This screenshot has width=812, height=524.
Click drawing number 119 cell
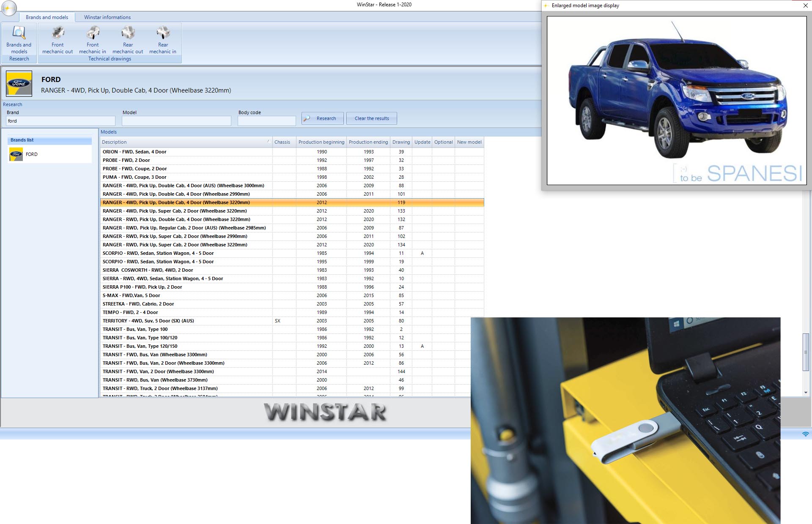click(401, 202)
